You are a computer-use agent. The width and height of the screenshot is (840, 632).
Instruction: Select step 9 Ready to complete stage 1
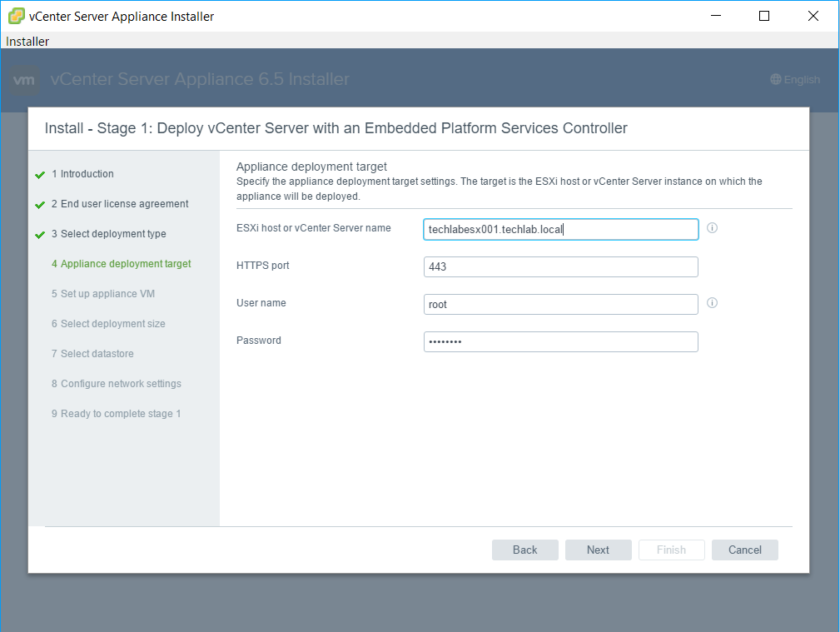click(x=117, y=414)
